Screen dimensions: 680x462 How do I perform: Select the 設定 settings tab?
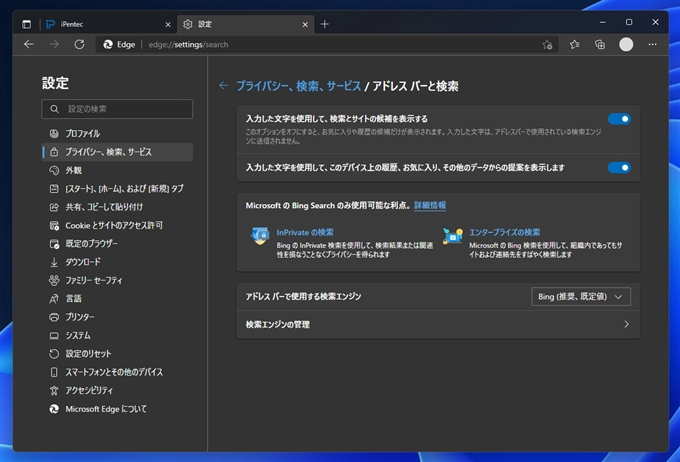point(246,24)
